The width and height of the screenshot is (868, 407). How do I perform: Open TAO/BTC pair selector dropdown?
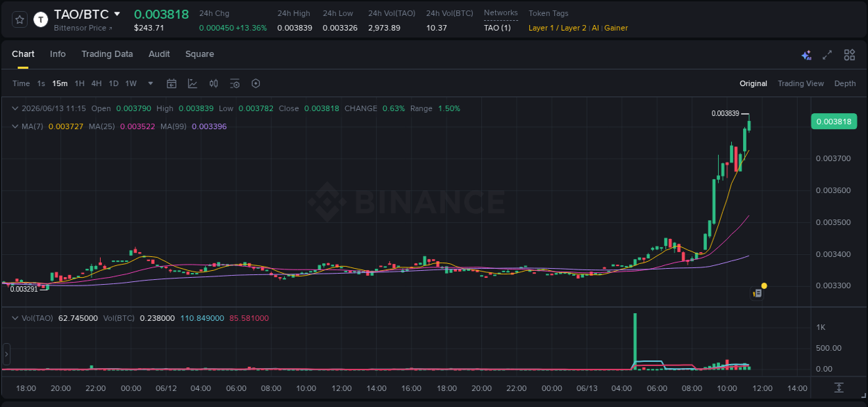pos(117,14)
